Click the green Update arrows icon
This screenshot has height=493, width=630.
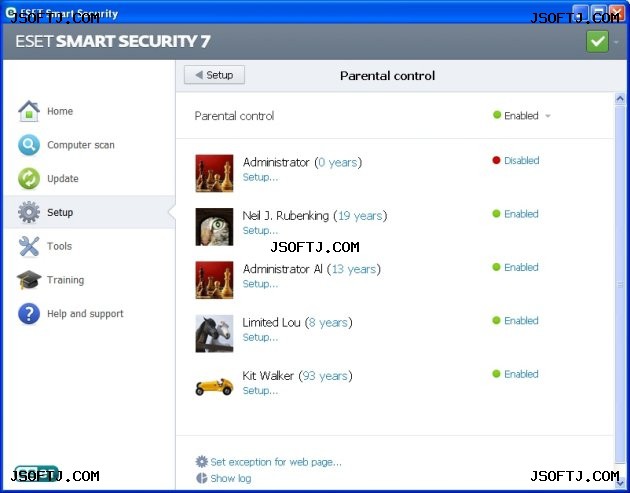[x=29, y=178]
